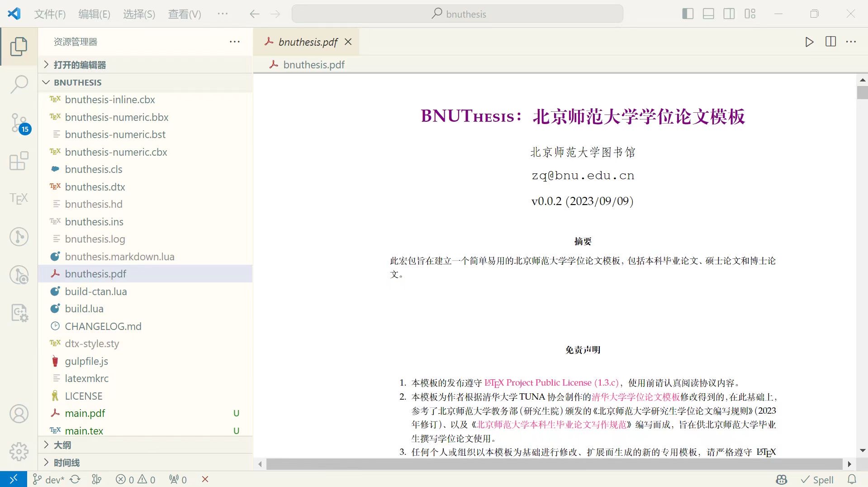Expand the 大纲 outline section
Image resolution: width=868 pixels, height=487 pixels.
(x=145, y=445)
